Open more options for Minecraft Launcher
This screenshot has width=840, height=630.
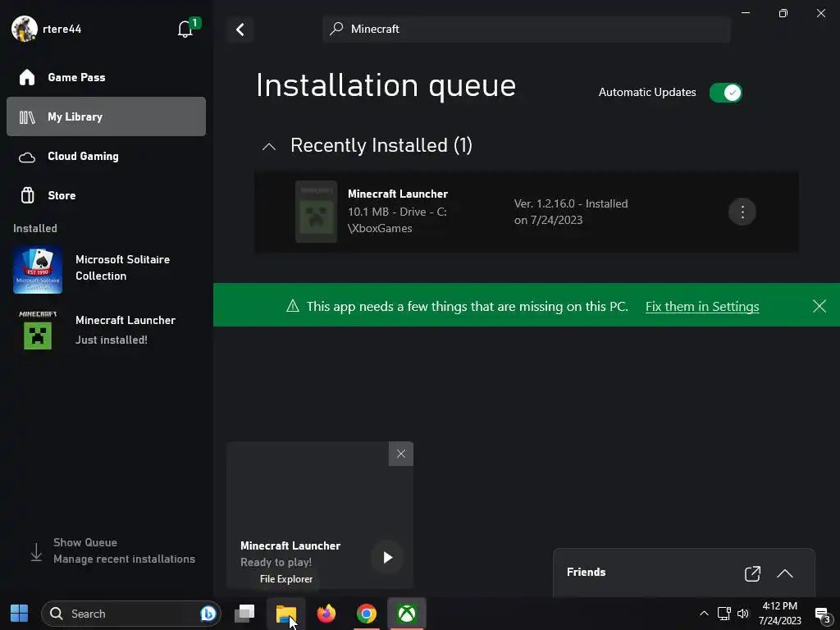742,212
